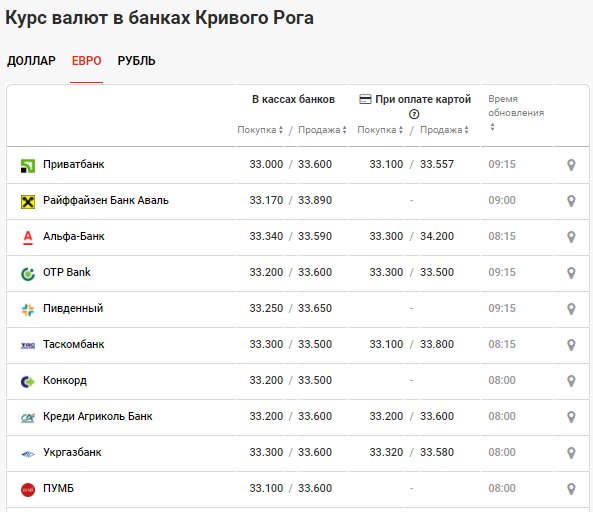Screen dimensions: 593x512
Task: Switch to the РУБЛЬ tab
Action: click(137, 61)
